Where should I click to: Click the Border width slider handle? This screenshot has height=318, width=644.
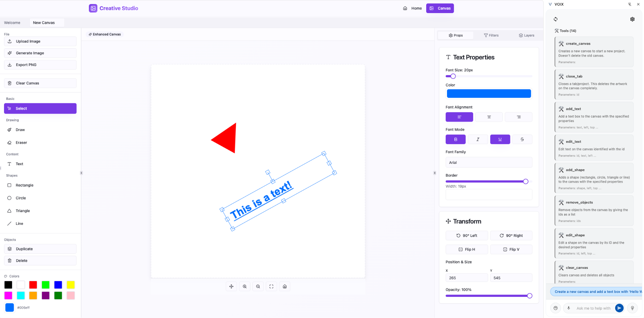click(x=526, y=182)
